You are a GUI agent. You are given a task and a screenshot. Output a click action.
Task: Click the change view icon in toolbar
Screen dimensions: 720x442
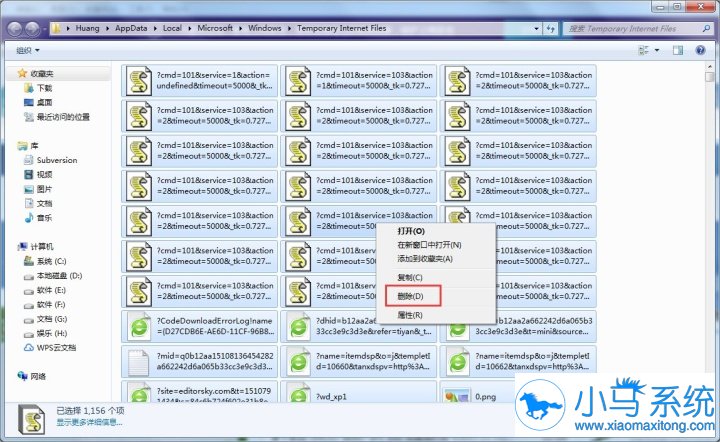(x=644, y=50)
